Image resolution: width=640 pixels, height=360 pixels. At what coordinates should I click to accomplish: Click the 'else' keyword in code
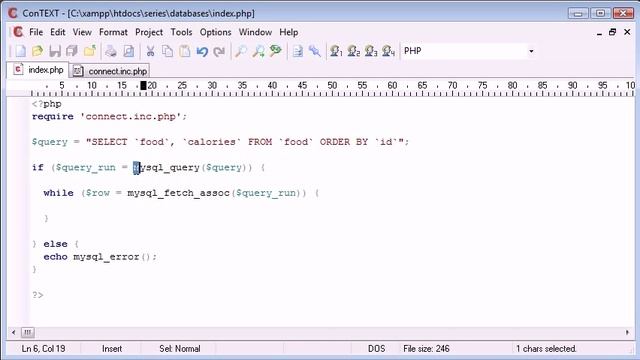[x=55, y=244]
